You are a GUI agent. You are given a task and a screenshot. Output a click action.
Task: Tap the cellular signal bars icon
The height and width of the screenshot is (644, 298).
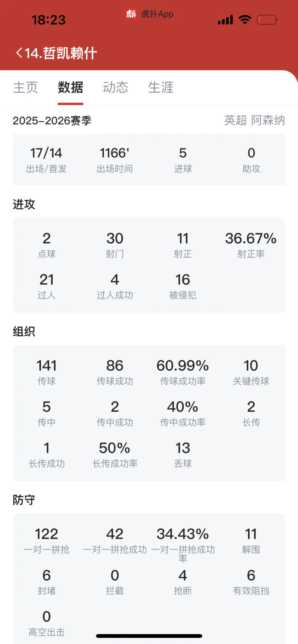(x=225, y=20)
